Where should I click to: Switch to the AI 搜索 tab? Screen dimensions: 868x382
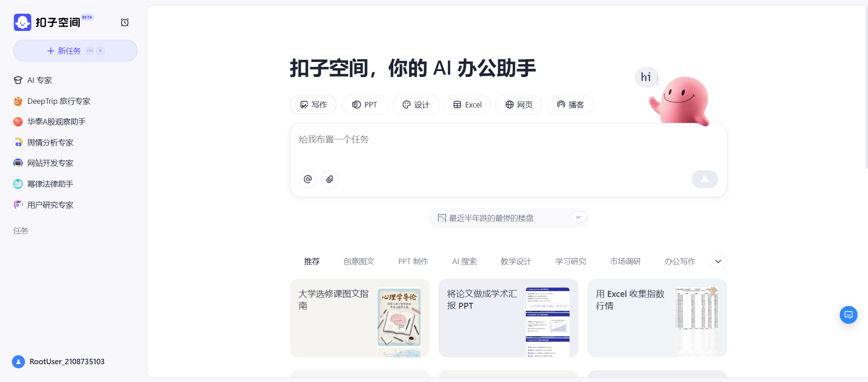(464, 261)
